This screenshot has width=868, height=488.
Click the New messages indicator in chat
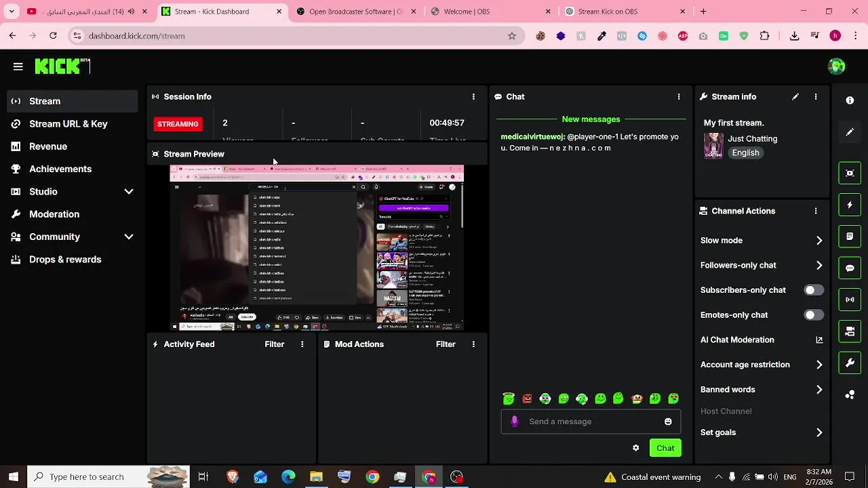(591, 119)
